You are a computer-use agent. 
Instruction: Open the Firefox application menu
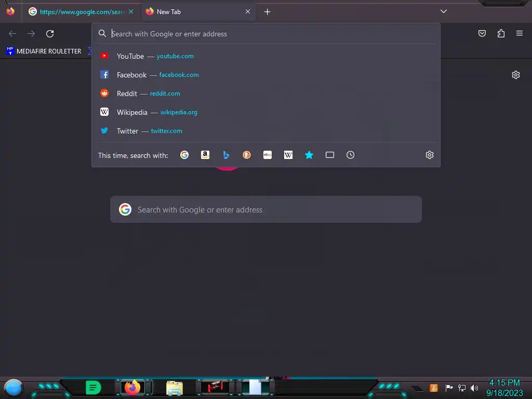pyautogui.click(x=520, y=33)
